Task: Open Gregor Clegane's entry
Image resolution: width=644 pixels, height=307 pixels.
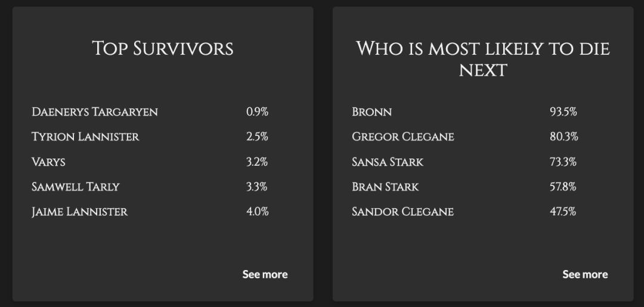Action: [x=402, y=137]
